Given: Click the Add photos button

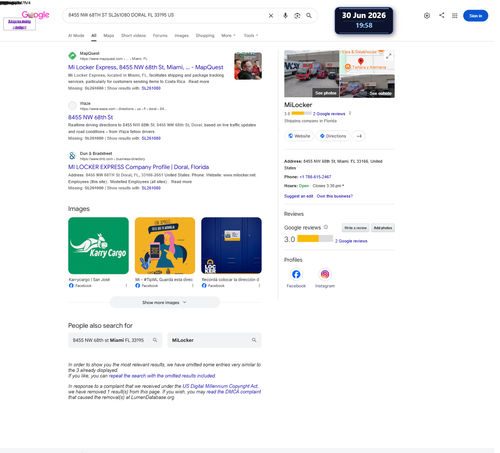Looking at the screenshot, I should click(383, 228).
